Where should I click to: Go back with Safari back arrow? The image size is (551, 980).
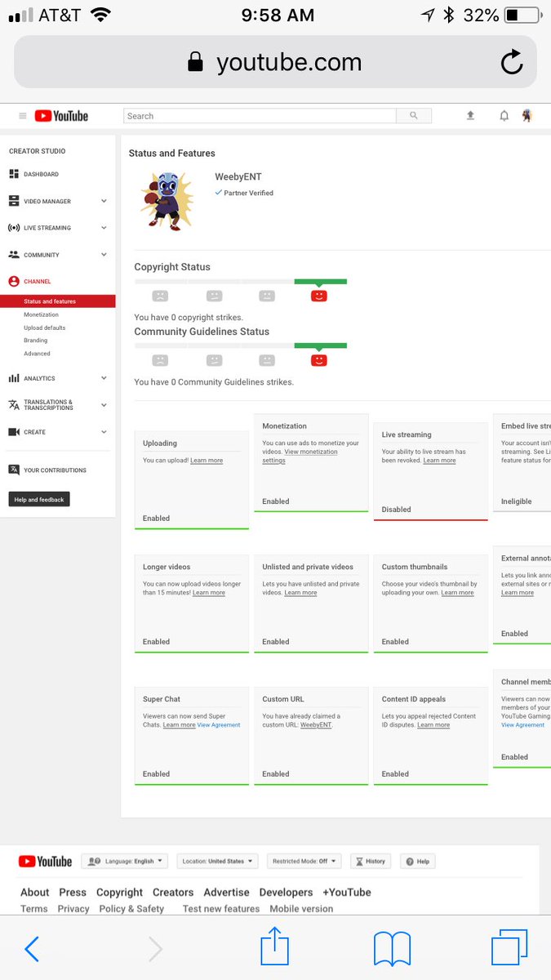[x=32, y=949]
